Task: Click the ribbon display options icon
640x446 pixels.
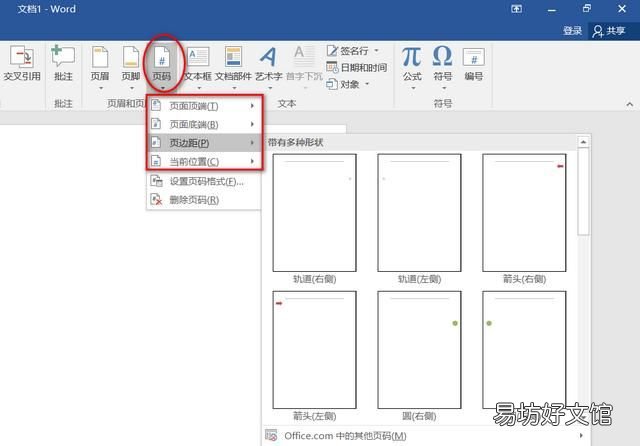Action: pos(516,9)
